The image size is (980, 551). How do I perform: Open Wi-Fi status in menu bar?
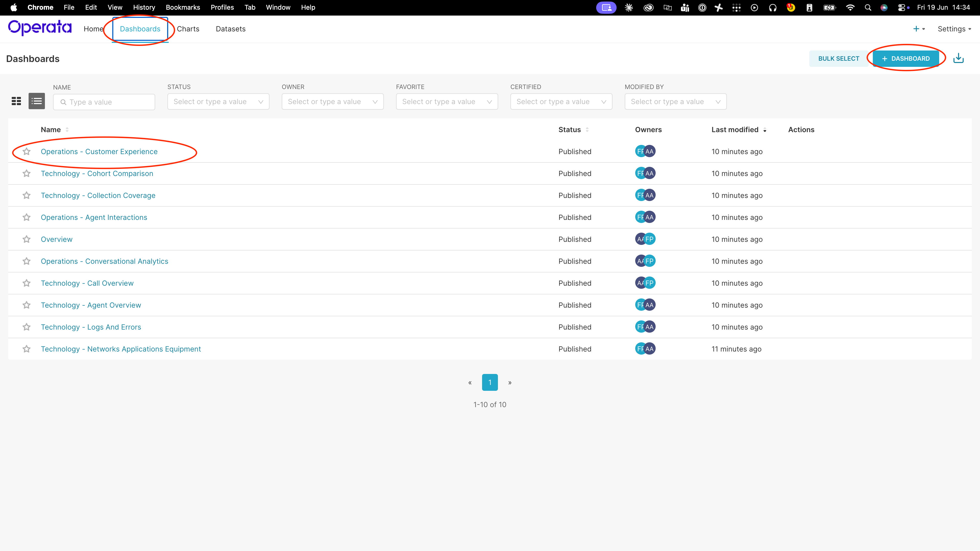click(x=850, y=7)
